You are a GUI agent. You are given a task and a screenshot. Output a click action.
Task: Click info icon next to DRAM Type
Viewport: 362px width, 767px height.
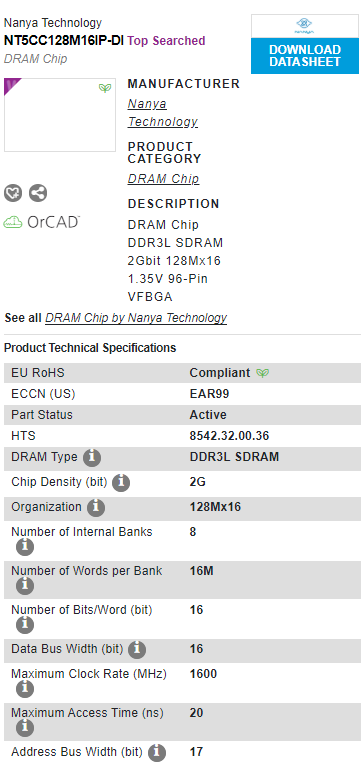point(92,458)
